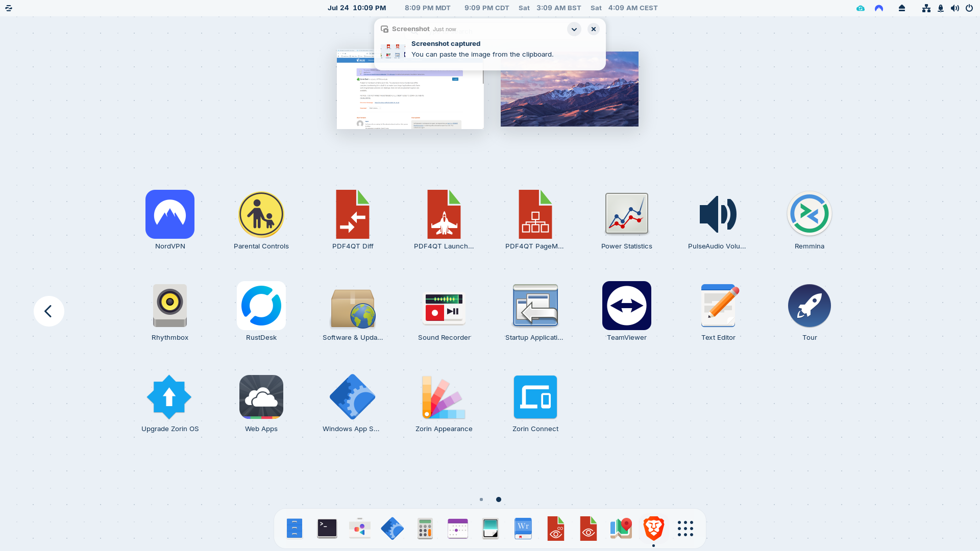Open the clock and calendar menu
Viewport: 980px width, 551px height.
click(357, 8)
